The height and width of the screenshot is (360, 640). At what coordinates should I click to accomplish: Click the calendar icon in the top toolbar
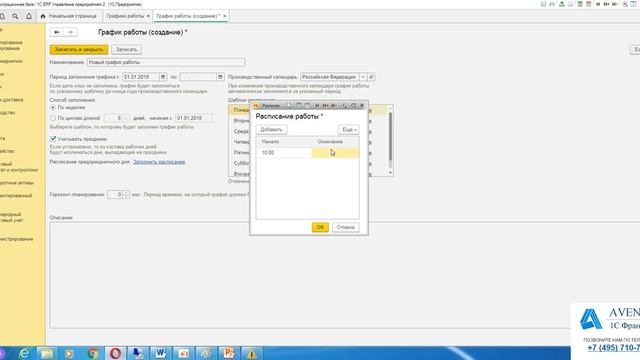point(588,4)
